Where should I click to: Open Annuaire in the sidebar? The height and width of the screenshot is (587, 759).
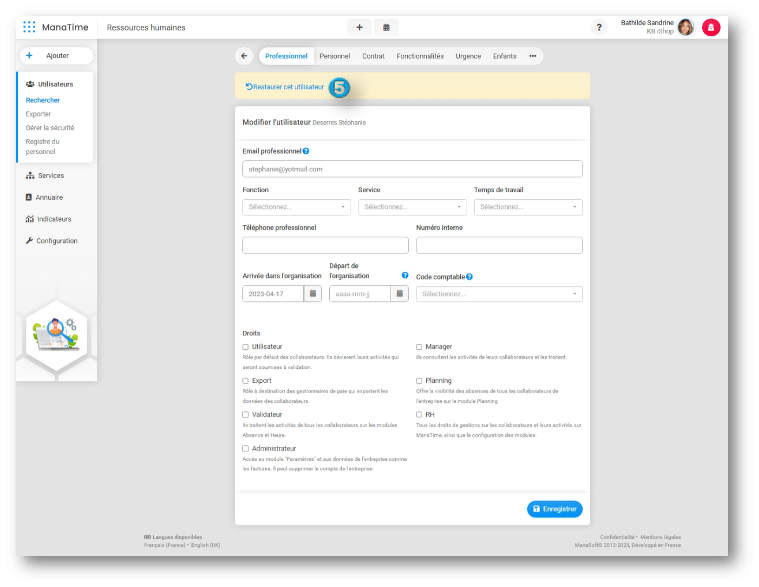[44, 197]
